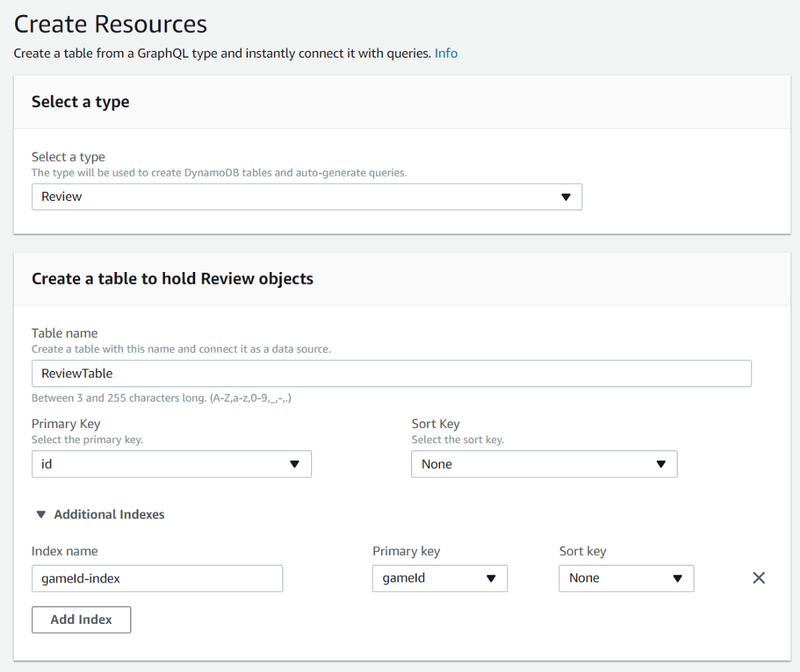Click the Create a table to hold Review objects header
The height and width of the screenshot is (672, 800).
tap(172, 278)
